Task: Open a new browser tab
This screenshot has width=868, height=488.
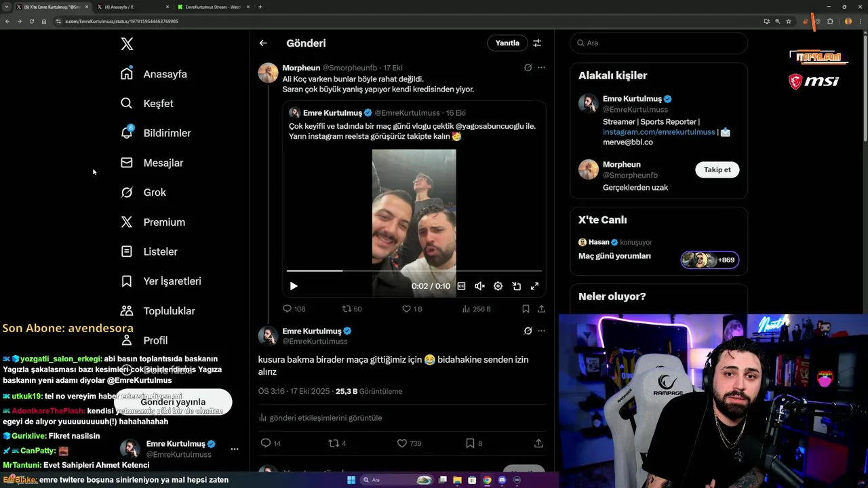Action: (260, 7)
